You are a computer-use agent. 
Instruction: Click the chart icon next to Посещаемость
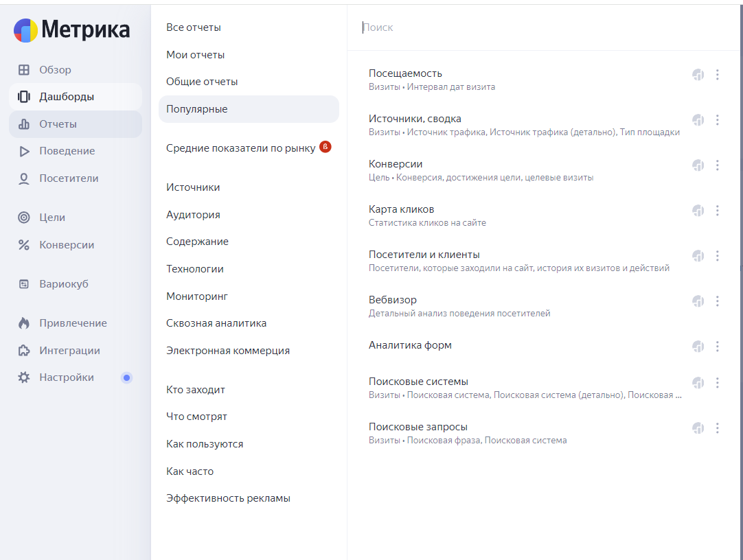click(698, 75)
